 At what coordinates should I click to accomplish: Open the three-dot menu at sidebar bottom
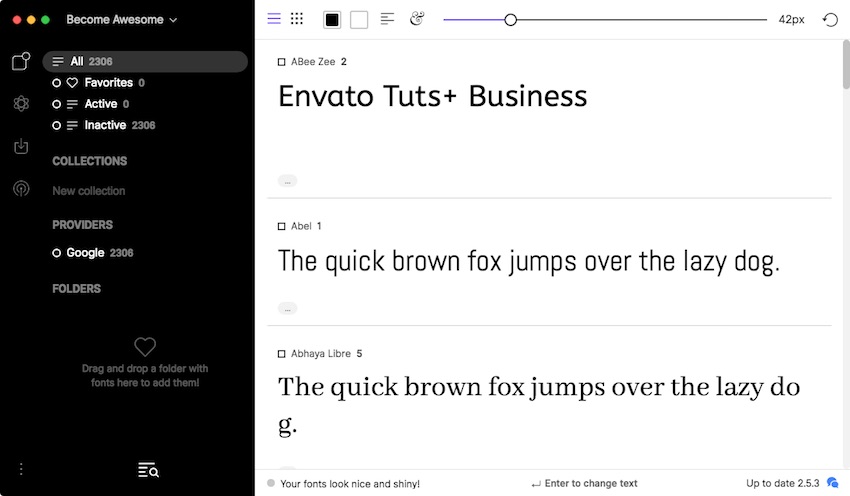[21, 469]
